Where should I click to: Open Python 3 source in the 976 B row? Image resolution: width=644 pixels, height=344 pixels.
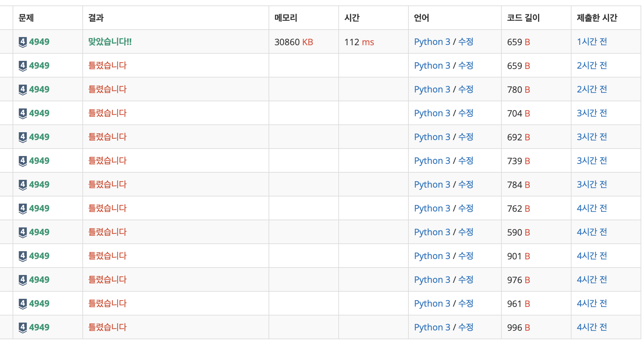(x=432, y=280)
